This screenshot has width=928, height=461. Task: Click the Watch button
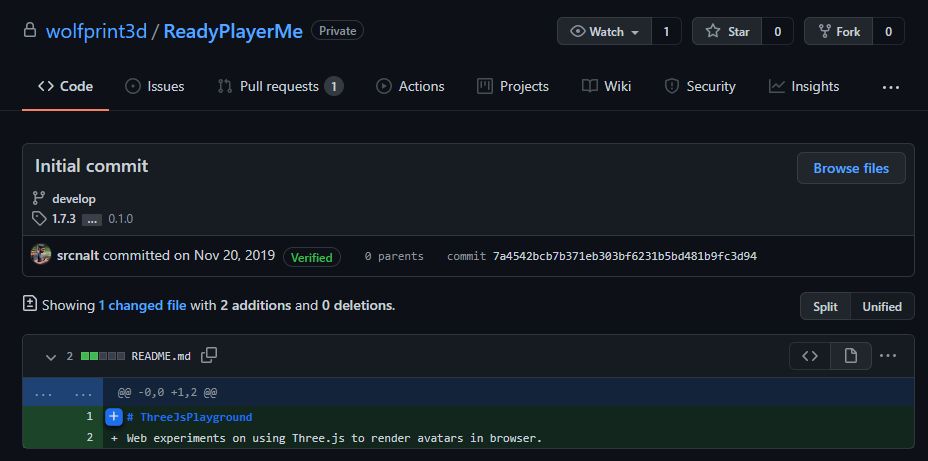click(x=604, y=31)
